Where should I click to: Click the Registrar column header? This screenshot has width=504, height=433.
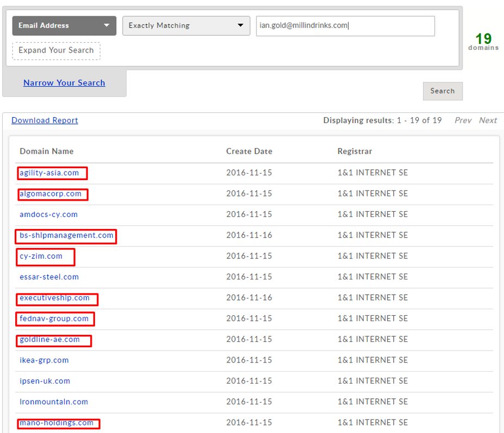click(355, 151)
